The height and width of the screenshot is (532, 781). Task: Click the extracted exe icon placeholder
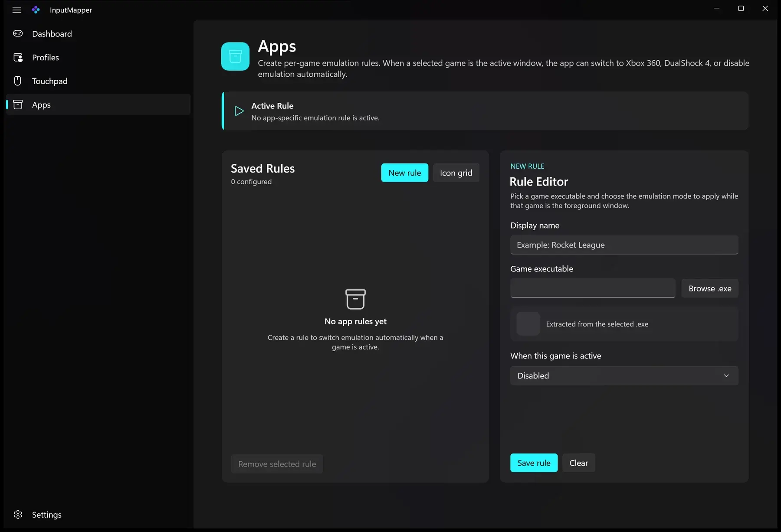528,324
